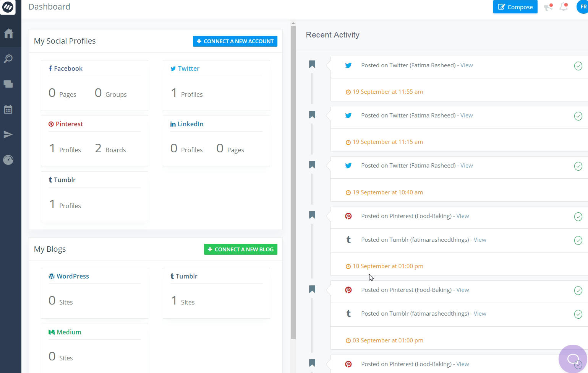Viewport: 588px width, 373px height.
Task: Click '0 Pages' count under LinkedIn
Action: 230,148
